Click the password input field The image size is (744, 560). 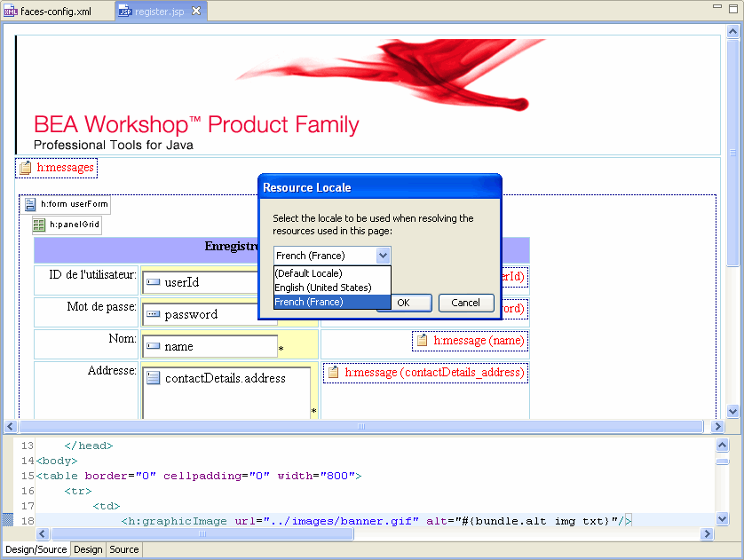[x=209, y=314]
